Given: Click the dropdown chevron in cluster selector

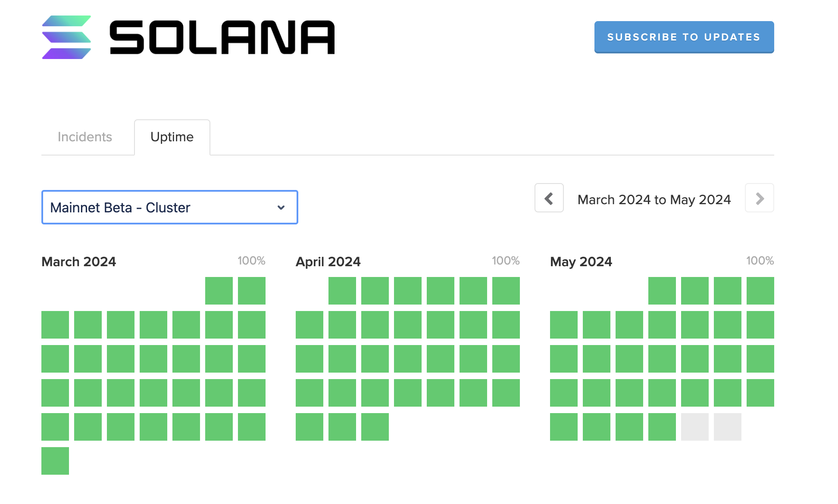Looking at the screenshot, I should tap(281, 208).
